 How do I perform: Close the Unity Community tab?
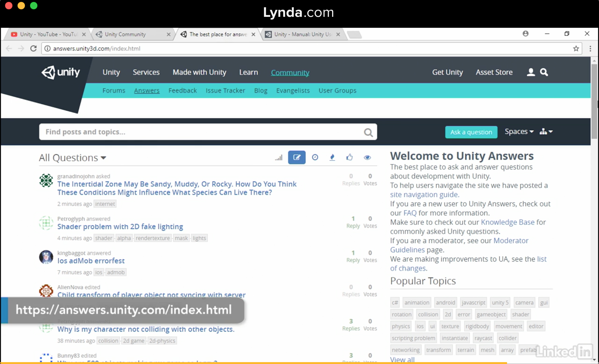168,34
